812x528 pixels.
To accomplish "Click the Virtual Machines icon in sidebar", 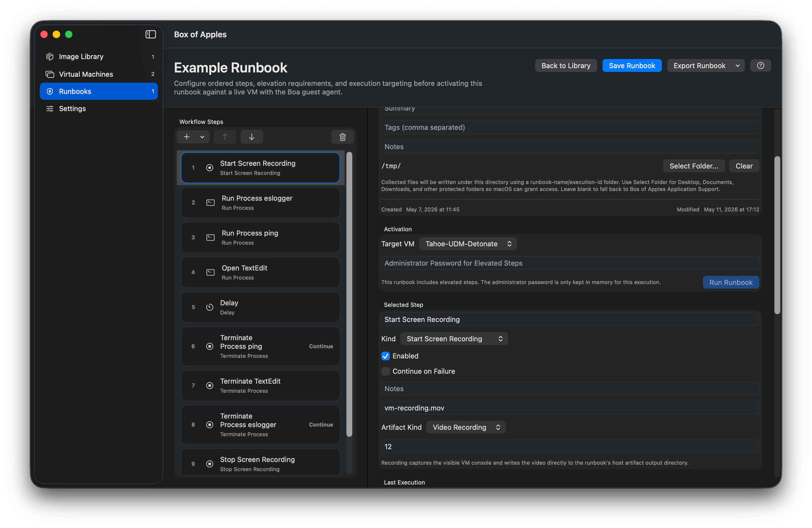I will click(50, 74).
